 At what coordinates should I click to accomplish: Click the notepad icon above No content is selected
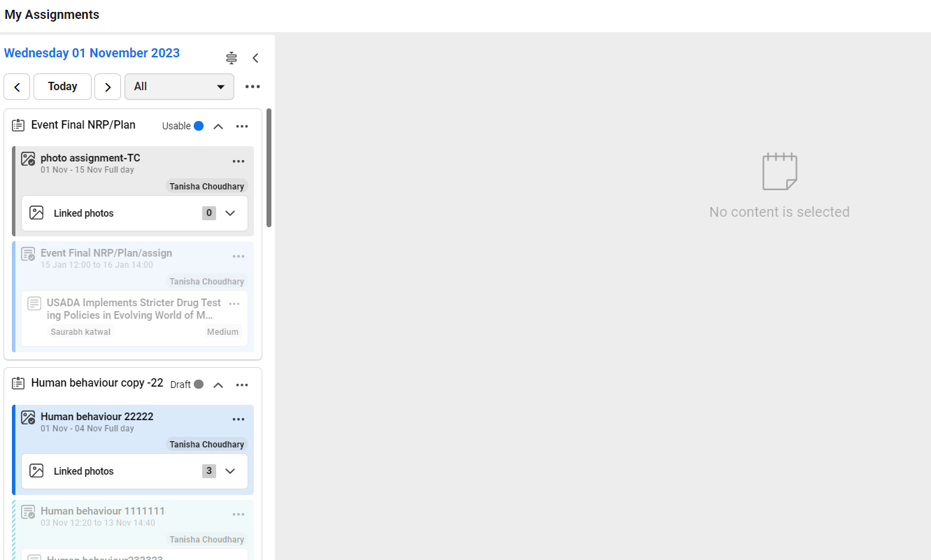(x=780, y=171)
